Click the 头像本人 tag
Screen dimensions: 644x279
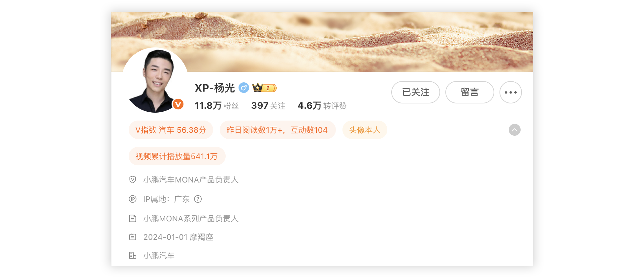[365, 130]
